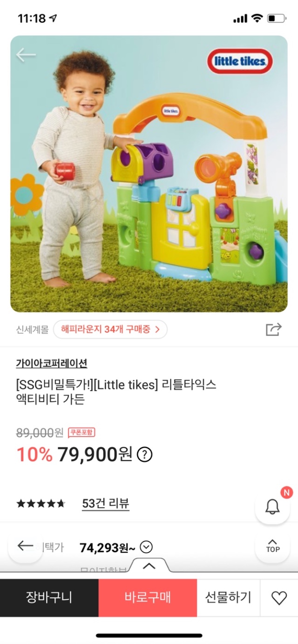Tap the 쿠폰포함 coupon badge
Viewport: 298px width, 644px height.
click(81, 433)
